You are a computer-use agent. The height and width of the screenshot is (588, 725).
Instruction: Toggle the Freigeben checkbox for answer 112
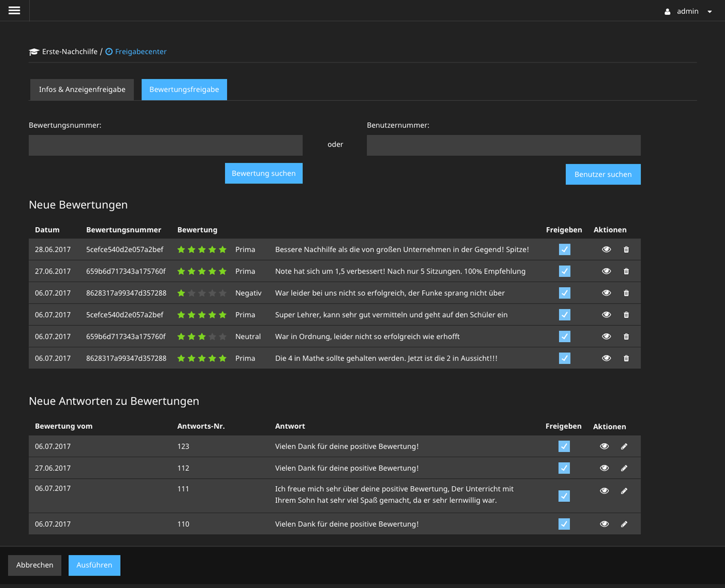click(564, 468)
